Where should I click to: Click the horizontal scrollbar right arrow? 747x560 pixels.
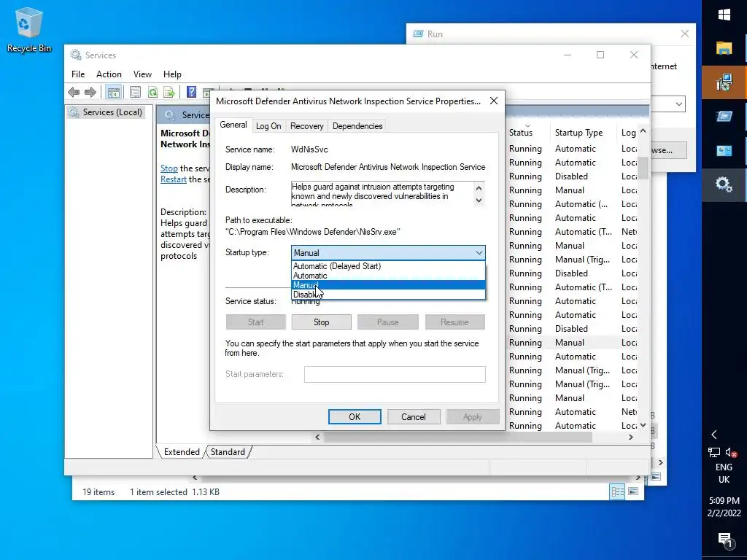631,437
